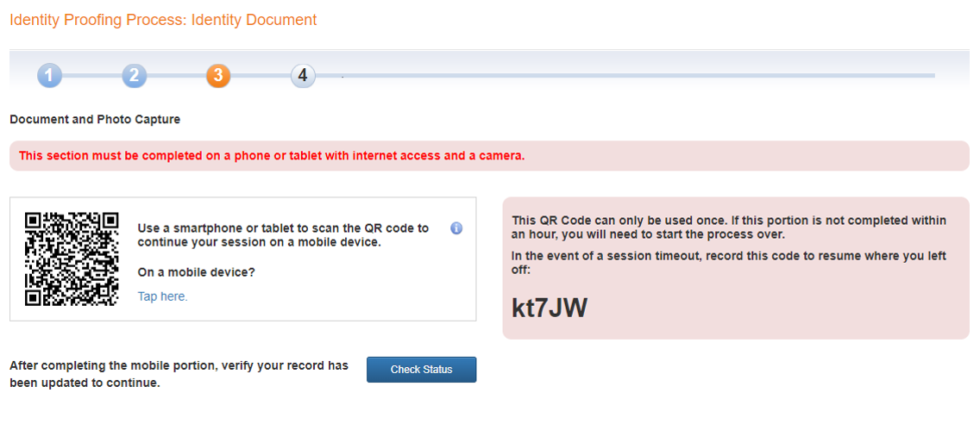980x424 pixels.
Task: Open the "Tap here." link
Action: coord(162,296)
